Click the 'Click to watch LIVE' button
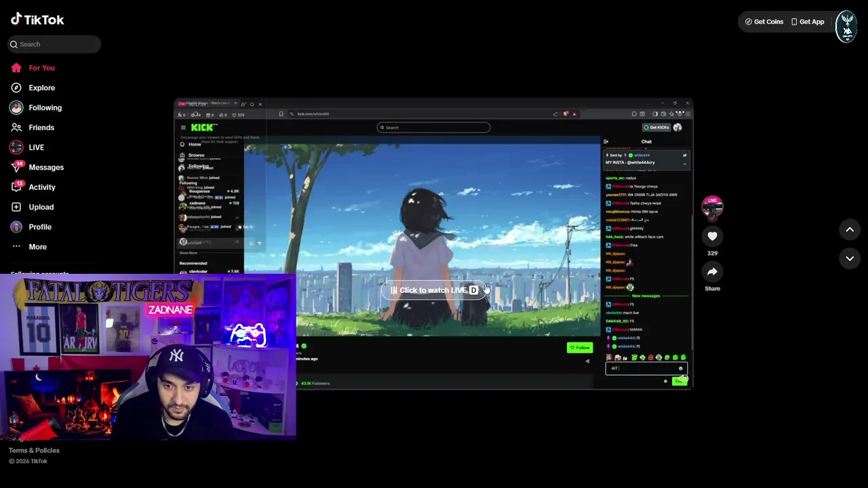868x488 pixels. point(434,290)
